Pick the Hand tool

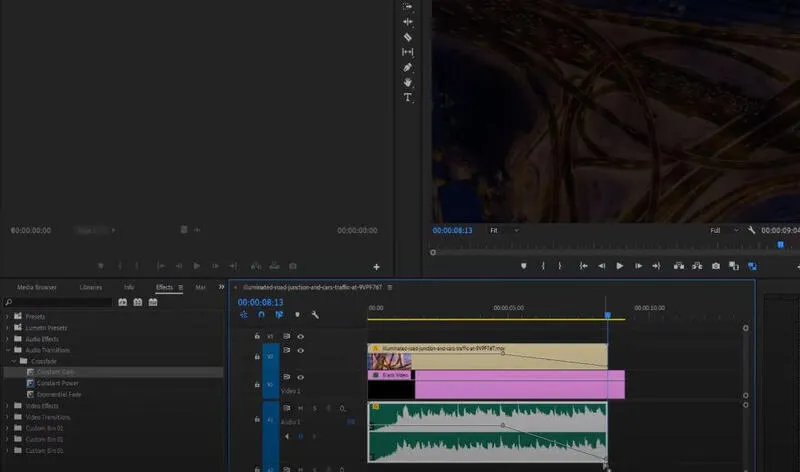click(407, 82)
